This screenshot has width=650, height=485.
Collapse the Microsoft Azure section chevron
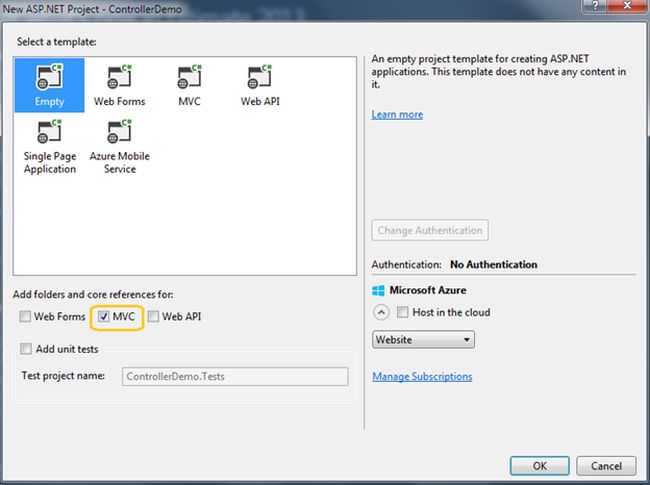click(x=381, y=313)
